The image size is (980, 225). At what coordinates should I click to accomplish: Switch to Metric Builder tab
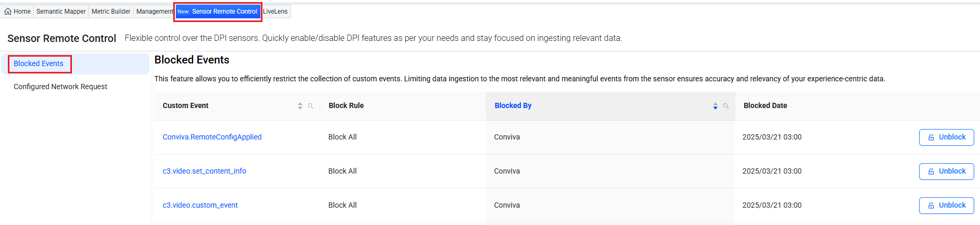pyautogui.click(x=111, y=12)
